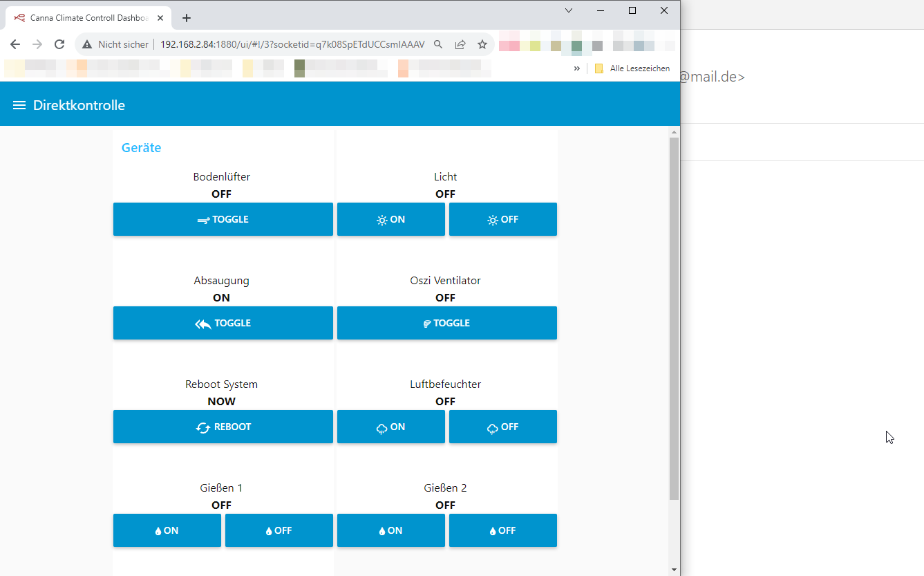Screen dimensions: 924x576
Task: Go back with the browser back arrow
Action: [15, 44]
